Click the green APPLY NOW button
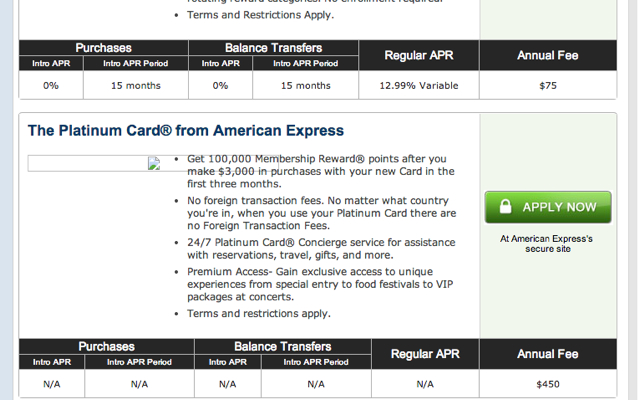 tap(548, 207)
